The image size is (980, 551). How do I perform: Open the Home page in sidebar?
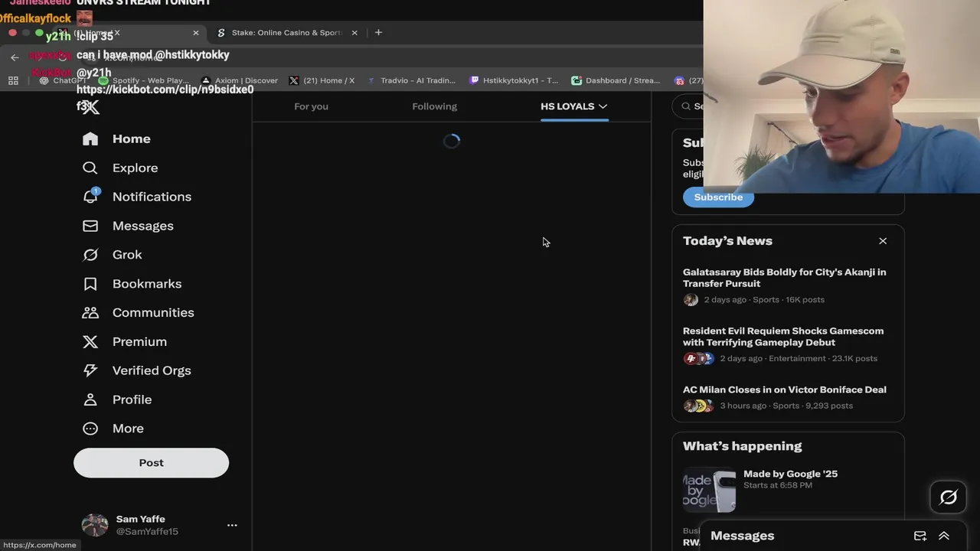tap(116, 139)
